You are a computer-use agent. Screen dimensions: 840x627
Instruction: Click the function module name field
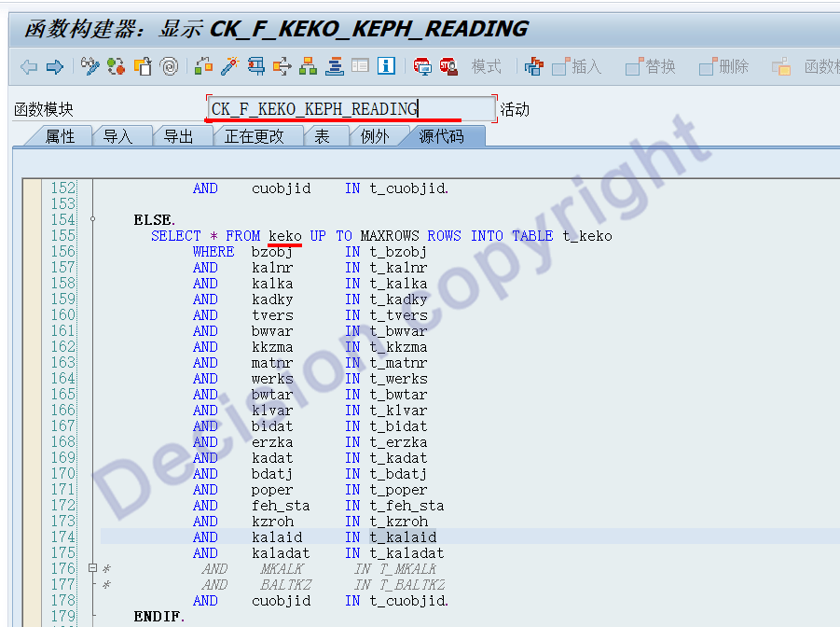351,109
